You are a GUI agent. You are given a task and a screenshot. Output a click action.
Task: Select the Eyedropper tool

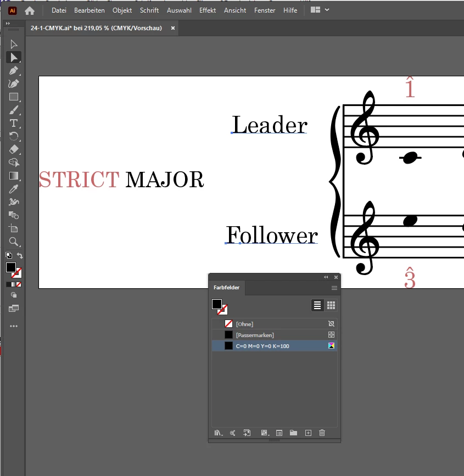click(14, 189)
